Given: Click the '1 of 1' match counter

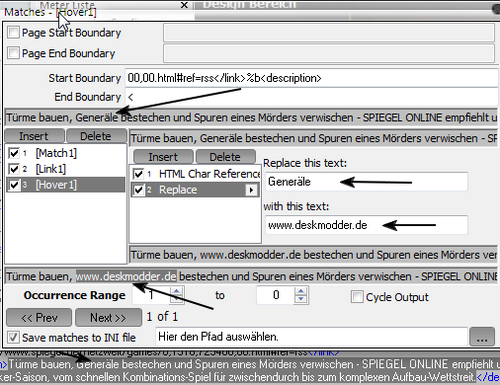Looking at the screenshot, I should (x=162, y=317).
